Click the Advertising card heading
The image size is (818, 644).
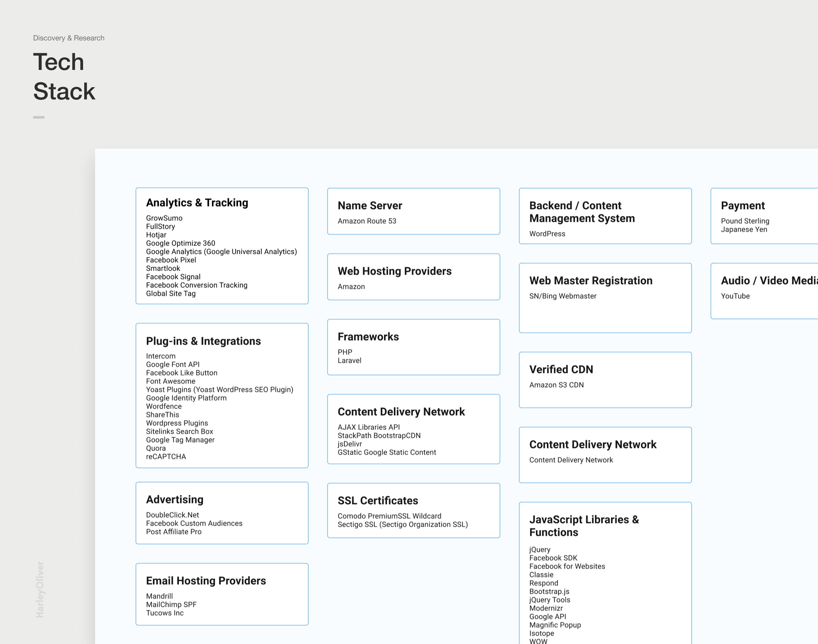(x=175, y=500)
